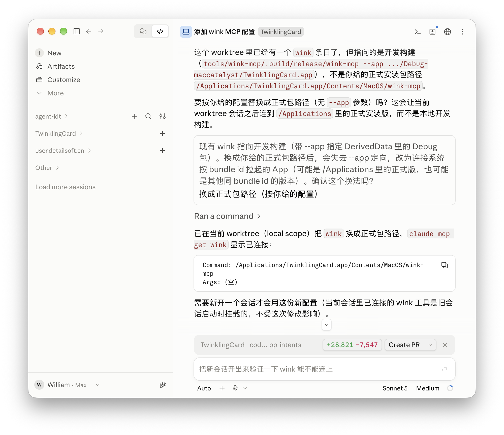Switch to the code mode tab
This screenshot has height=435, width=504.
click(x=160, y=31)
